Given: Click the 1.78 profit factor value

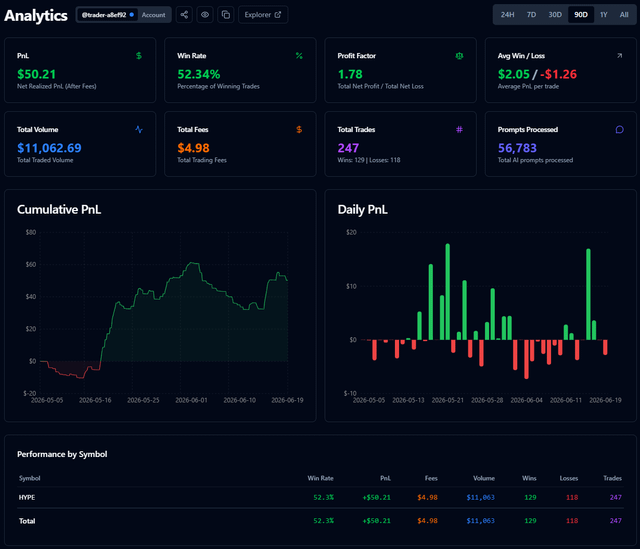Looking at the screenshot, I should point(350,74).
